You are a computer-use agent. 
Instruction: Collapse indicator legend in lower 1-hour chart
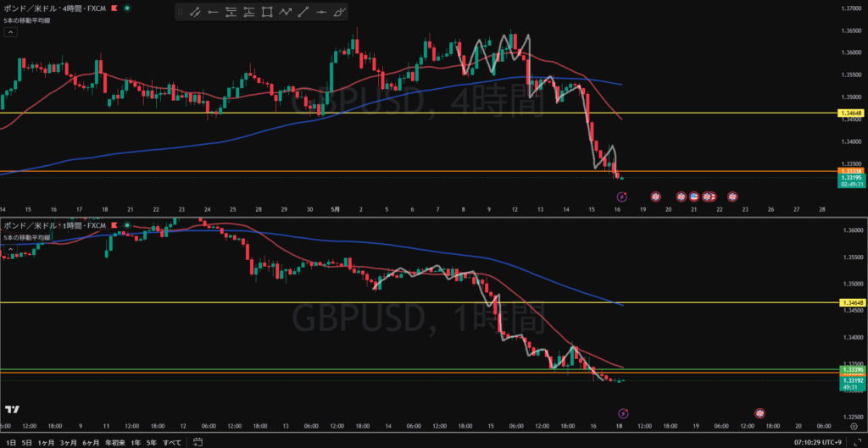click(x=10, y=249)
